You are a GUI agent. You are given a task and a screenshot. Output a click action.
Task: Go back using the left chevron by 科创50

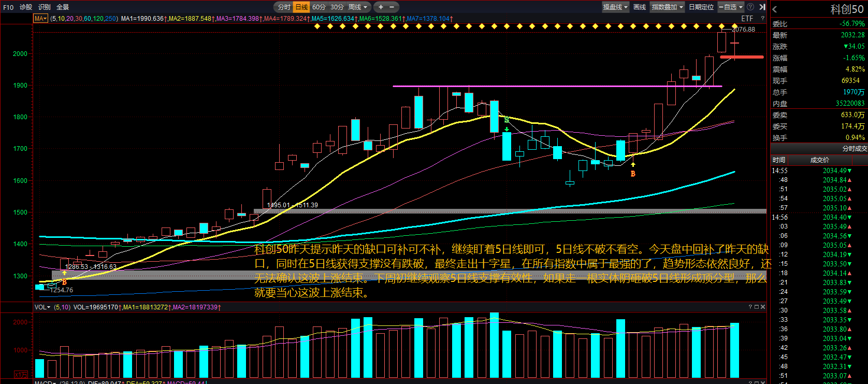[x=775, y=9]
